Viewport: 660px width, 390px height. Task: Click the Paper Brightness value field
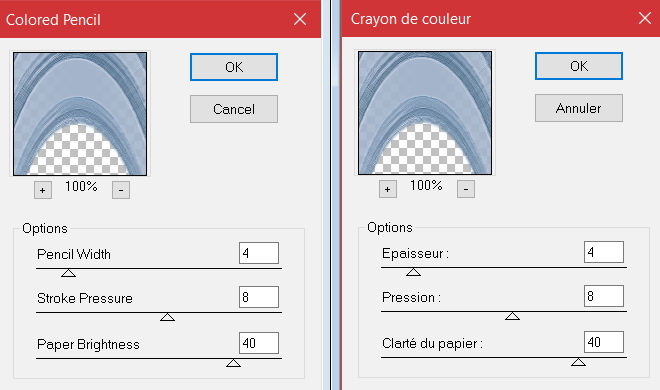(x=259, y=343)
